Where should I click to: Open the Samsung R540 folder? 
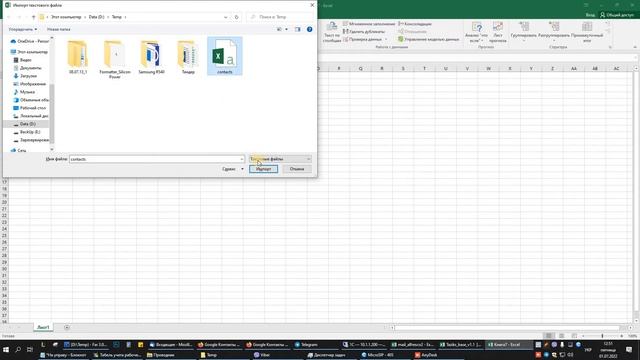click(151, 57)
